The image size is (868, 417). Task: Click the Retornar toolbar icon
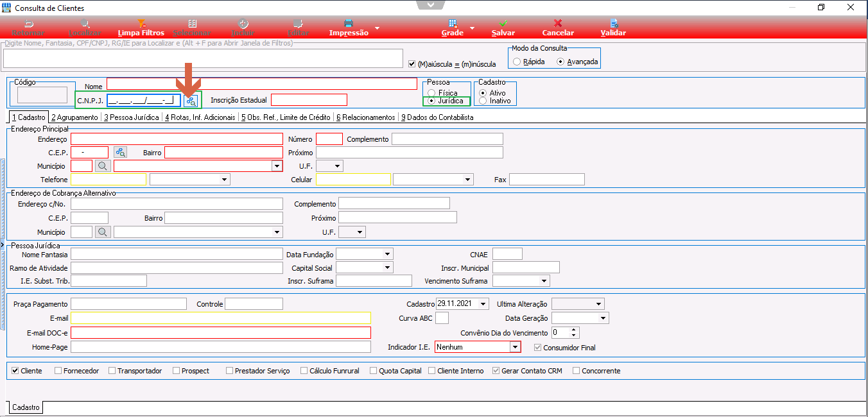tap(28, 23)
